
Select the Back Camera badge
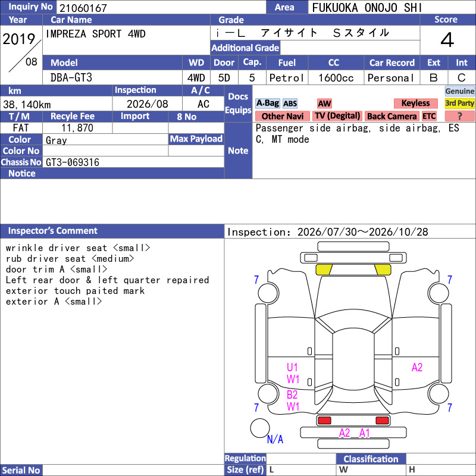[392, 116]
